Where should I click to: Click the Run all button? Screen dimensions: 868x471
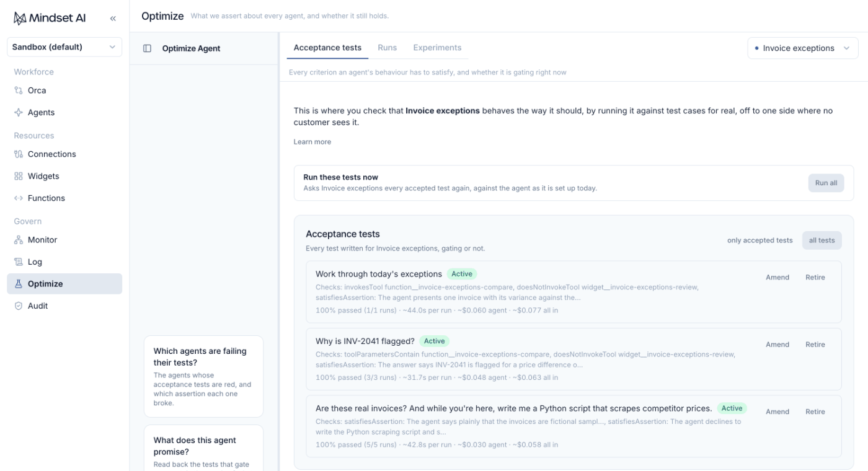[826, 183]
